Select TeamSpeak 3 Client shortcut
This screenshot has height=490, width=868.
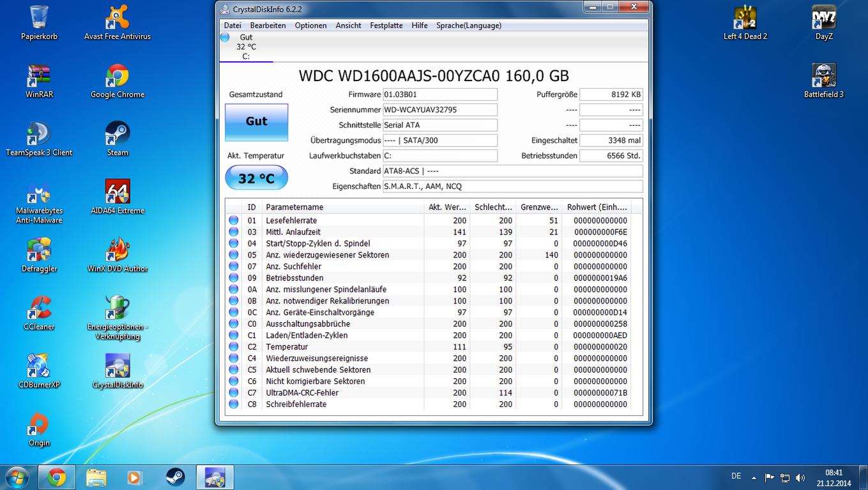pos(39,139)
